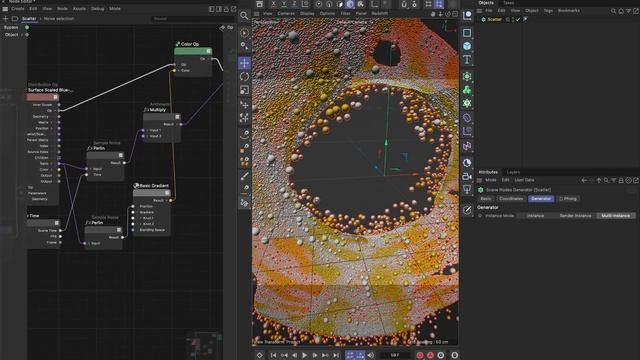Collapse the Basic Gradient node using its corner square

tap(167, 193)
